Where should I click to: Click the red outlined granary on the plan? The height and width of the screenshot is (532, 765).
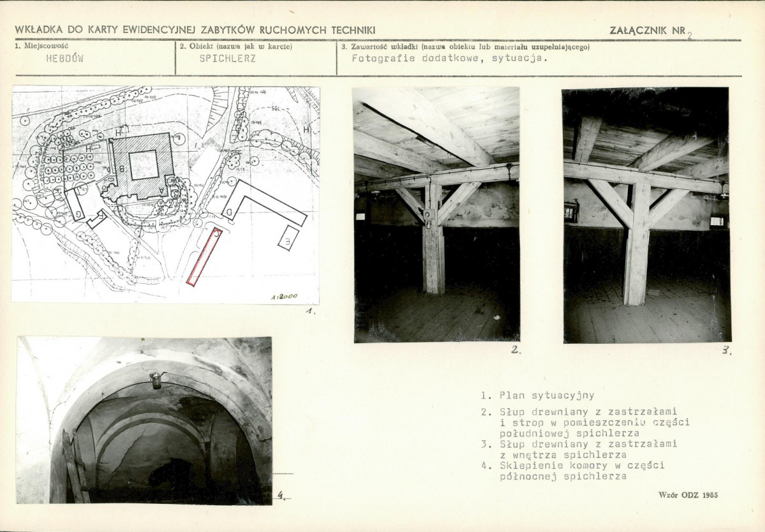click(204, 256)
